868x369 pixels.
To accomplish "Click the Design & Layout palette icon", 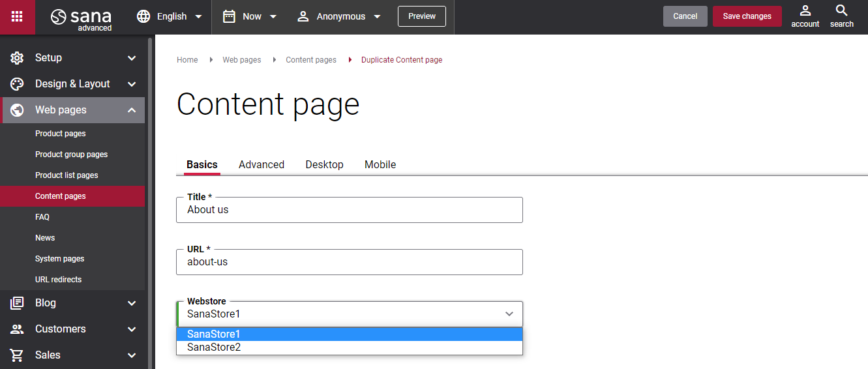I will [x=17, y=84].
